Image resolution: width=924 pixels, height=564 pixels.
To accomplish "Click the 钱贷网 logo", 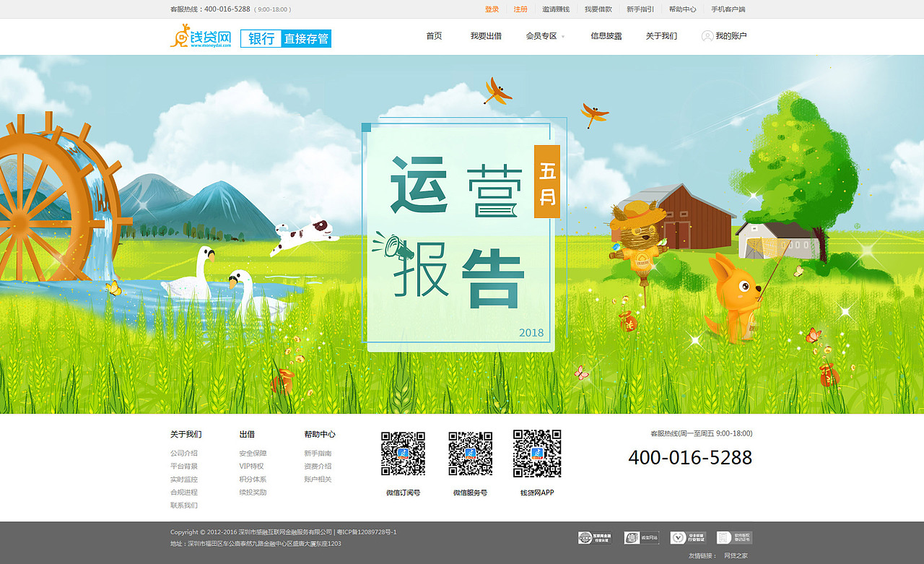I will tap(202, 37).
